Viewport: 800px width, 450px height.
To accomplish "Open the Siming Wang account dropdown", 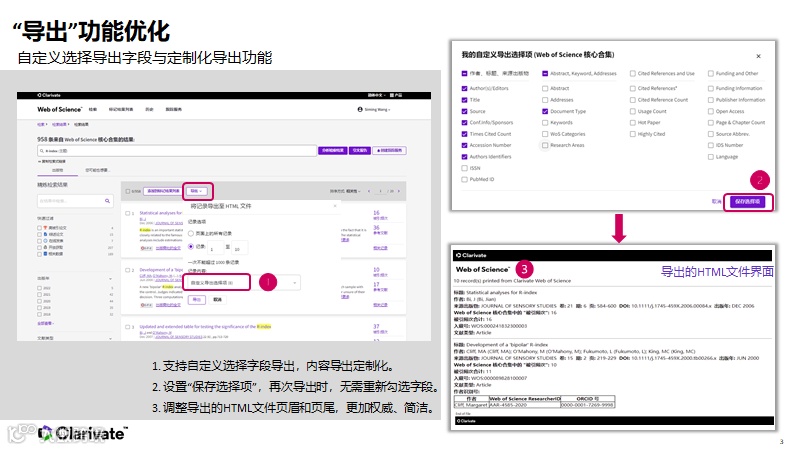I will click(377, 109).
